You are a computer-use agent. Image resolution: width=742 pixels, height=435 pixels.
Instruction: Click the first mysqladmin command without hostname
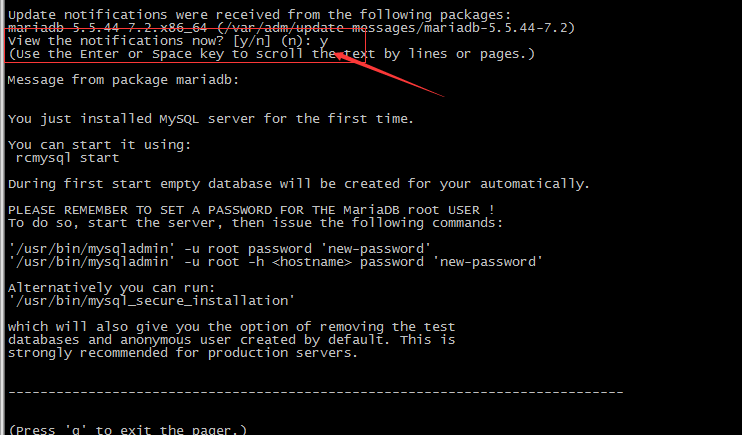218,248
